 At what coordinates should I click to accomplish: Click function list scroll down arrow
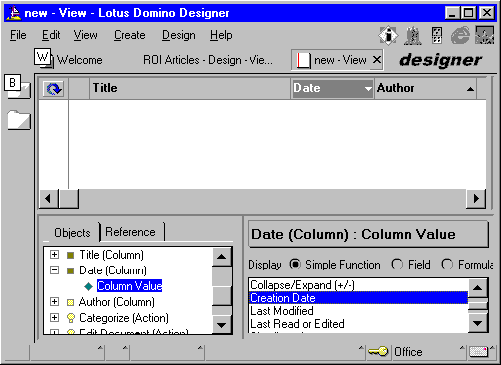(x=478, y=323)
